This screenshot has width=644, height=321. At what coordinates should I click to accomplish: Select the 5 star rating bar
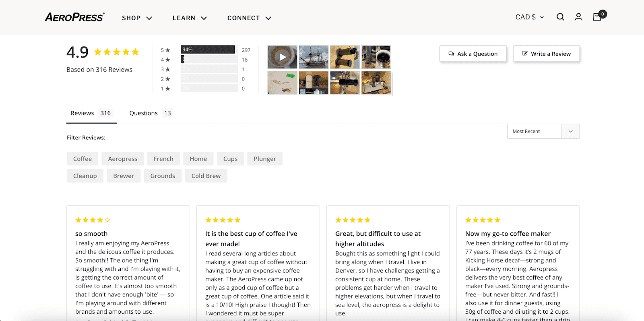pyautogui.click(x=209, y=49)
